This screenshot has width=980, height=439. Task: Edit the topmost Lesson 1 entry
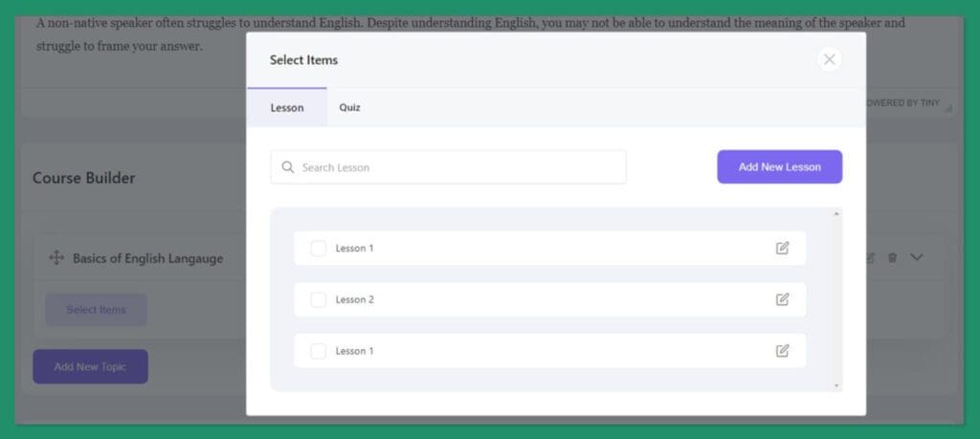coord(782,248)
